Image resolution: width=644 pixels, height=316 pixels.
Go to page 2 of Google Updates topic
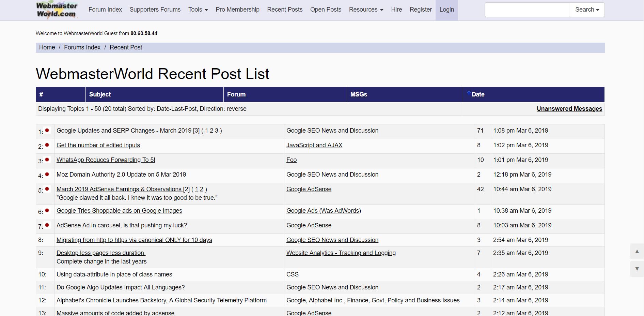[211, 131]
